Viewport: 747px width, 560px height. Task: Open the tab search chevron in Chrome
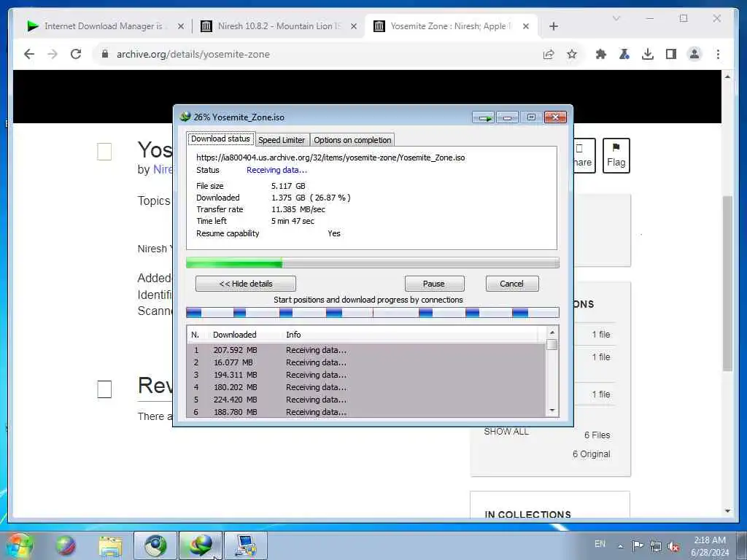(x=616, y=18)
